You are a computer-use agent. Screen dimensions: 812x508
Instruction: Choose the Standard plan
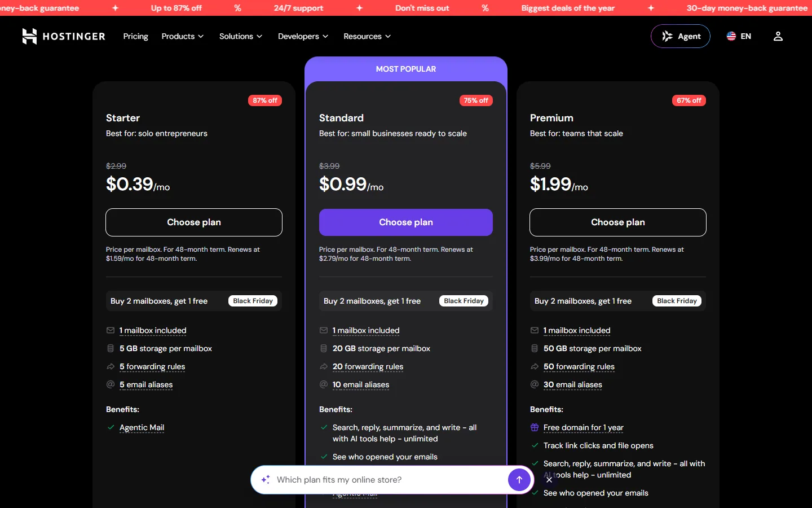point(406,222)
